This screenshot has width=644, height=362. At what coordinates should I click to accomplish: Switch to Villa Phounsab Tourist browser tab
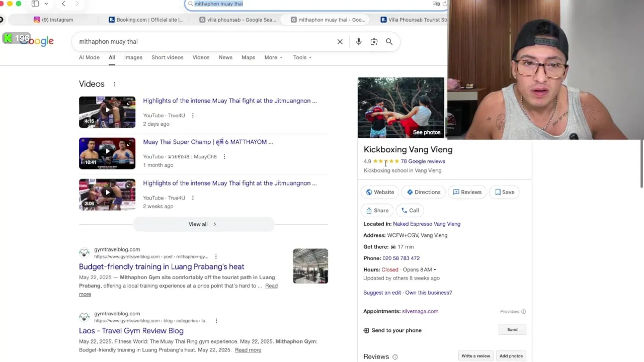point(414,20)
